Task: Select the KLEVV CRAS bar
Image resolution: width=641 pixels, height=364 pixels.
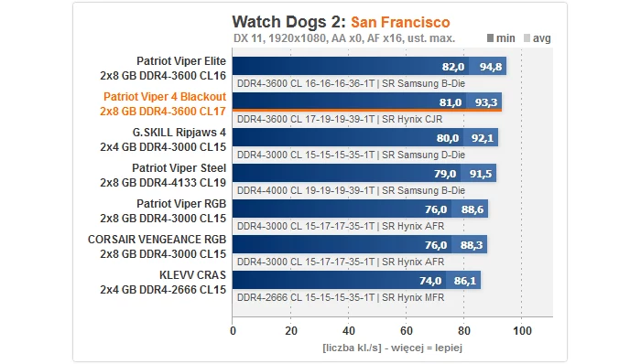Action: (356, 281)
